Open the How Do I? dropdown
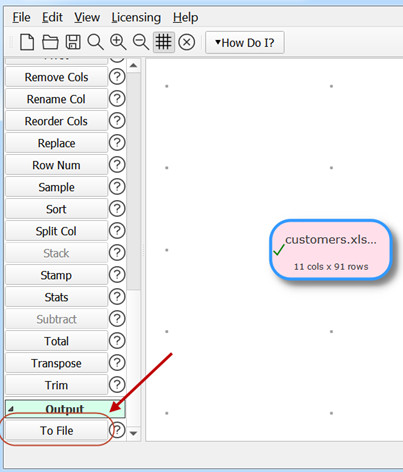 tap(245, 43)
